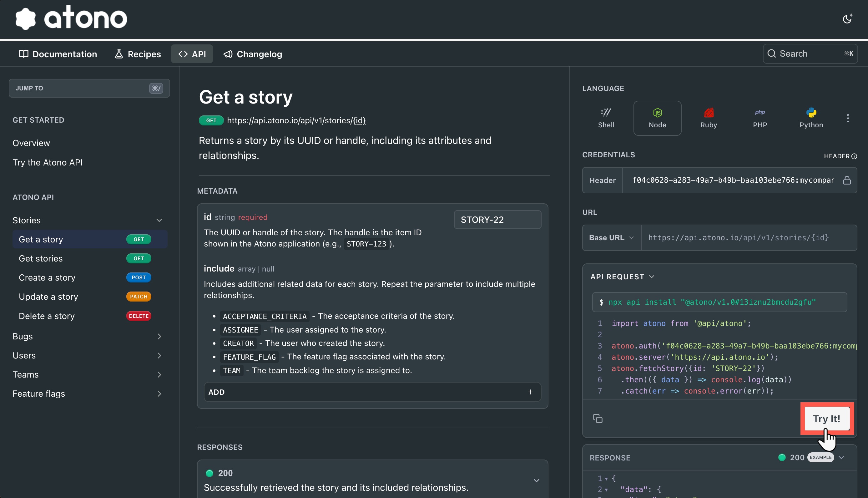
Task: Click the JUMP TO shortcut key badge
Action: tap(156, 88)
